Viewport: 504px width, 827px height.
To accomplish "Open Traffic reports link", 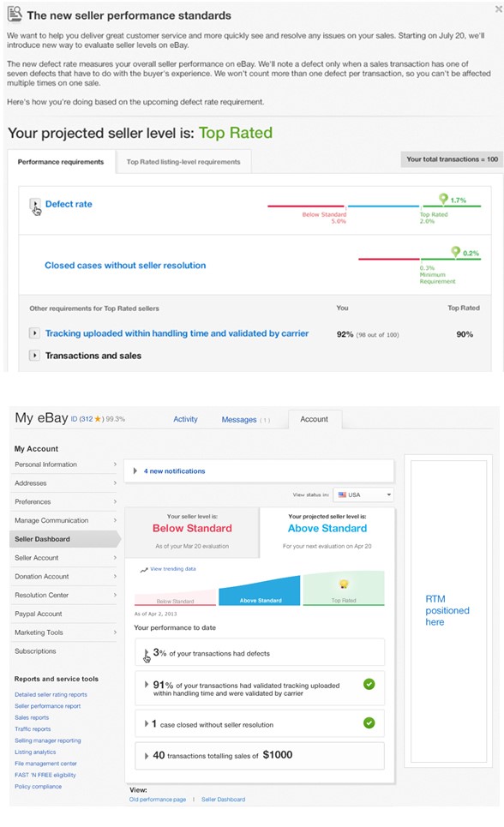I will 33,729.
